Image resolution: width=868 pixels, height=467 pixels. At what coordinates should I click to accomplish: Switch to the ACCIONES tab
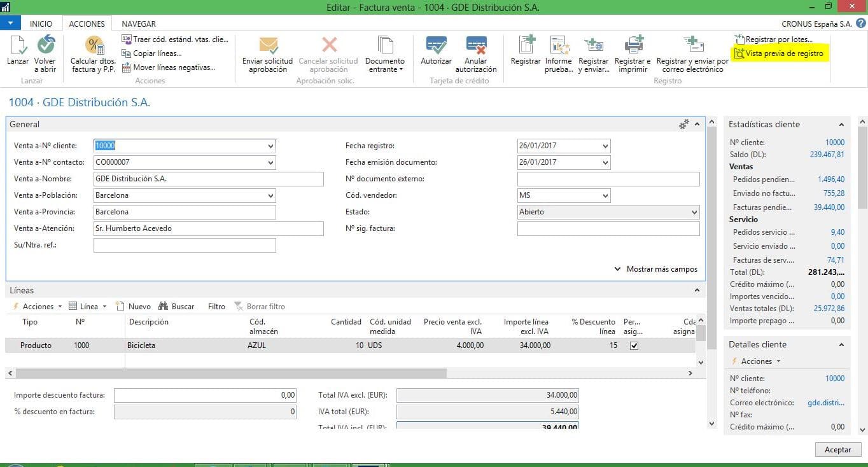tap(87, 24)
